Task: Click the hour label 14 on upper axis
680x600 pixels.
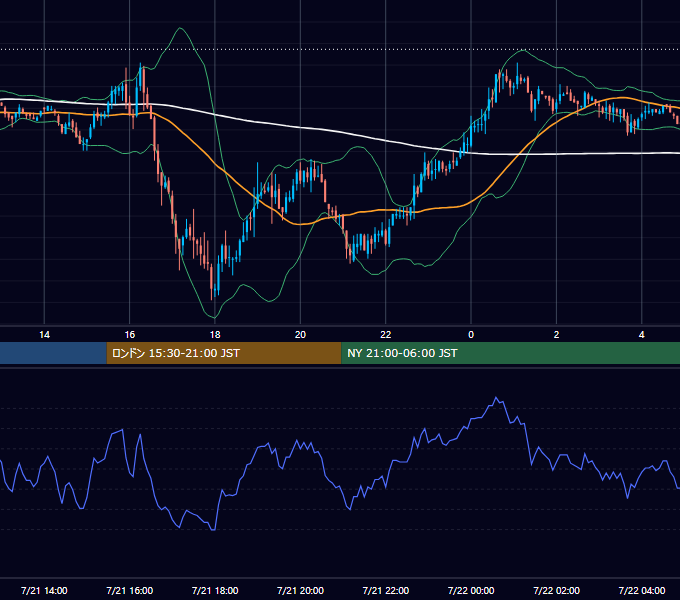Action: [44, 335]
